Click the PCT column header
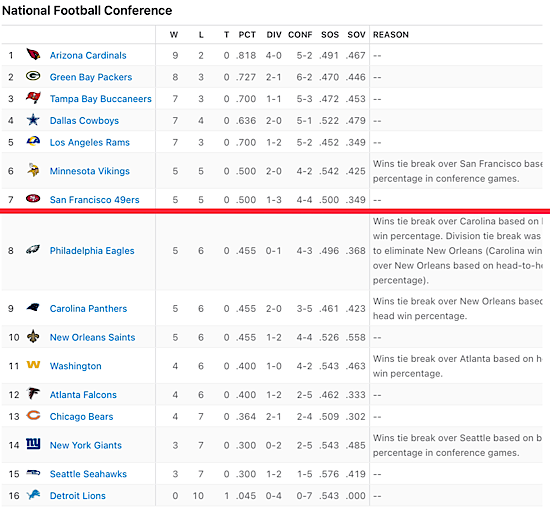550x509 pixels. (247, 35)
